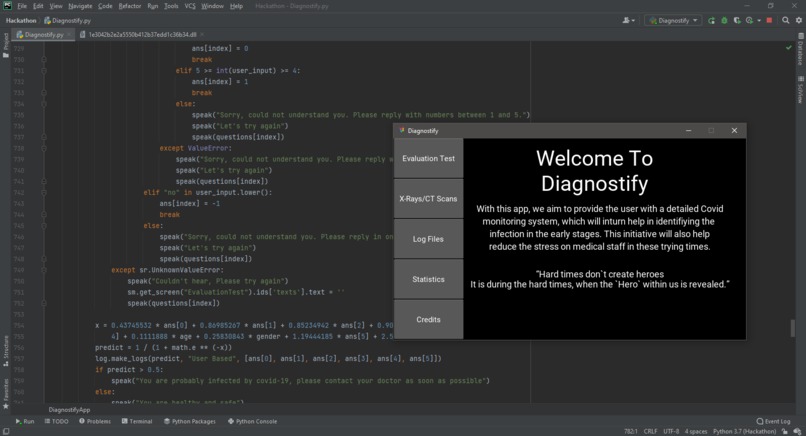Open the VCS menu
This screenshot has height=436, width=806.
(x=190, y=6)
